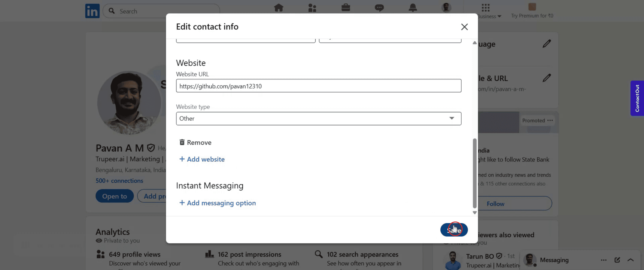Click trash icon to remove website

(x=182, y=142)
